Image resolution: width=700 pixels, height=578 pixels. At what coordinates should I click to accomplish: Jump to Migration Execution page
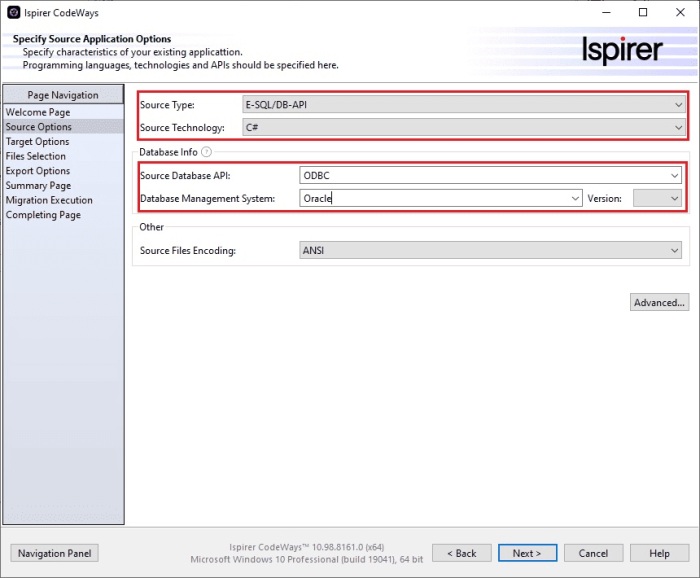coord(49,200)
